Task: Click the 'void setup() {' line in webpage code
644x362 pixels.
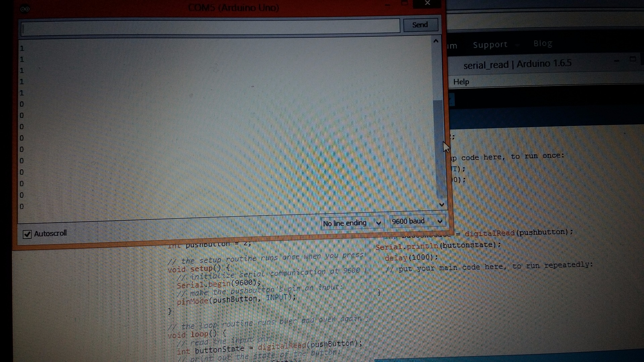Action: coord(199,269)
